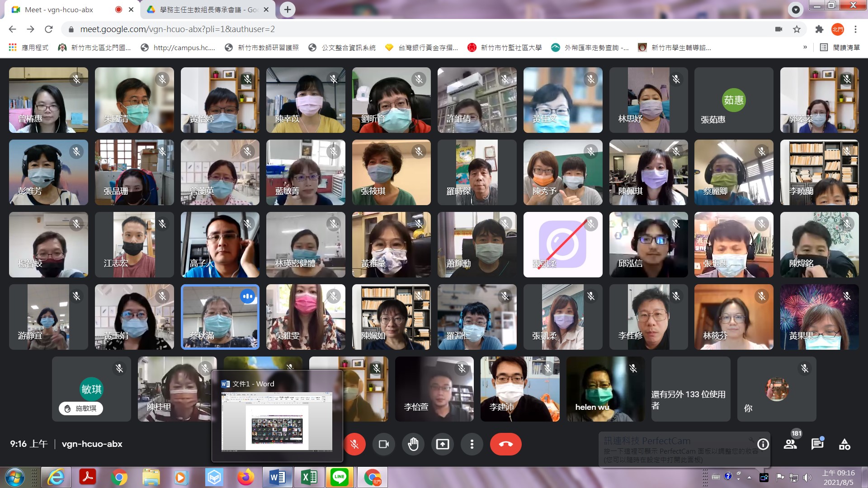The image size is (868, 488).
Task: Click the present screen icon
Action: 442,444
